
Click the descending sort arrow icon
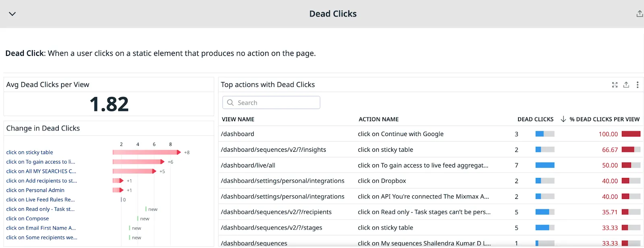563,119
